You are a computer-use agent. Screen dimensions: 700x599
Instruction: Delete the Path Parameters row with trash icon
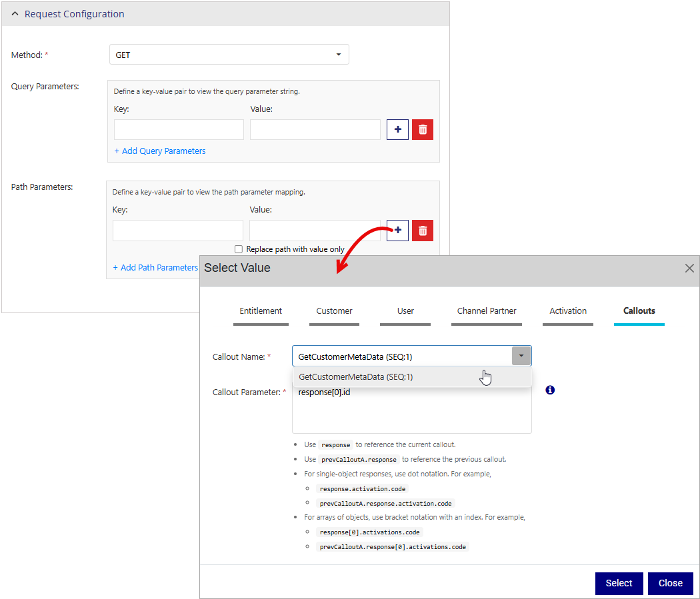coord(423,231)
